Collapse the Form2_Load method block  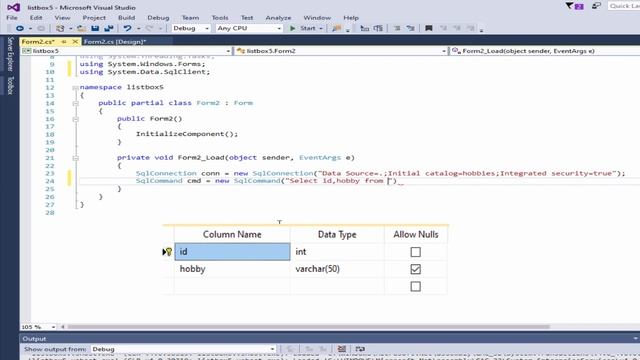pos(76,158)
